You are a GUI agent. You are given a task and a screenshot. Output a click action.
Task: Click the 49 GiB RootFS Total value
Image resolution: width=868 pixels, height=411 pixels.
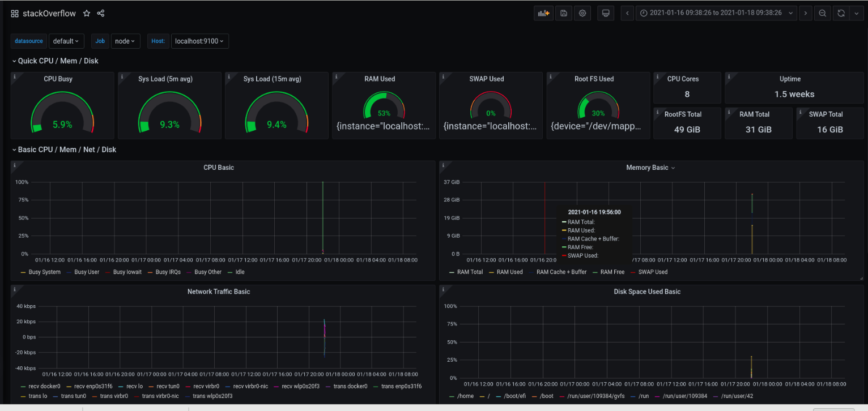click(x=687, y=129)
